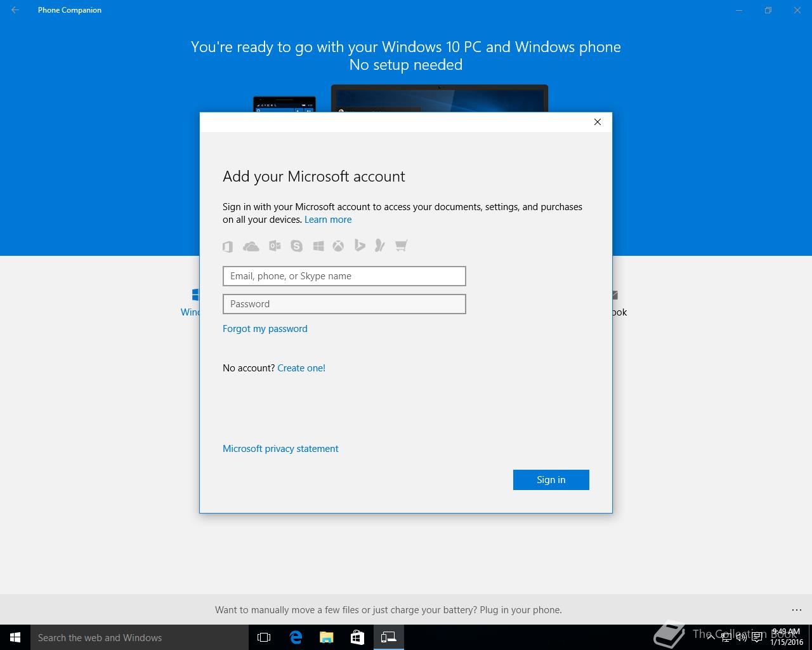The image size is (812, 650).
Task: View the Microsoft privacy statement
Action: pos(280,449)
